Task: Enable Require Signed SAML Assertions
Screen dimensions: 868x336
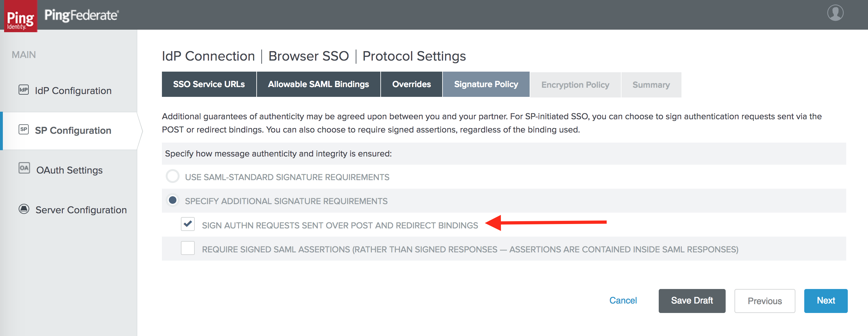Action: point(188,248)
